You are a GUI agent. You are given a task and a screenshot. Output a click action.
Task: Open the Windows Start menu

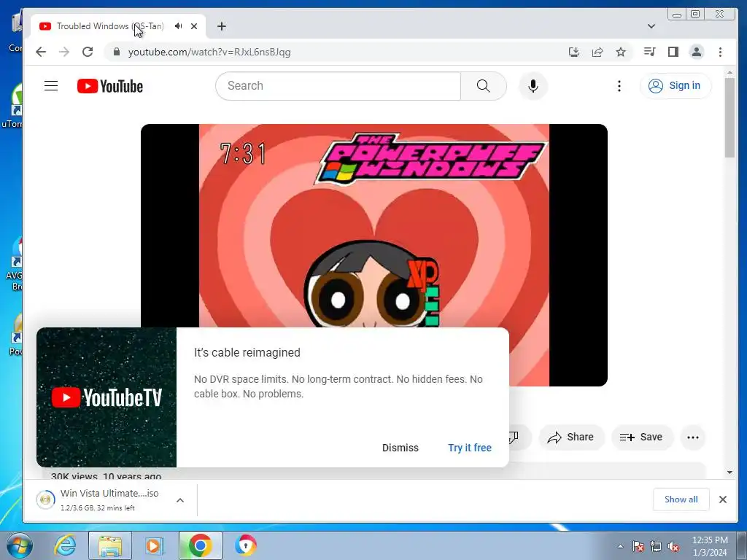[20, 545]
